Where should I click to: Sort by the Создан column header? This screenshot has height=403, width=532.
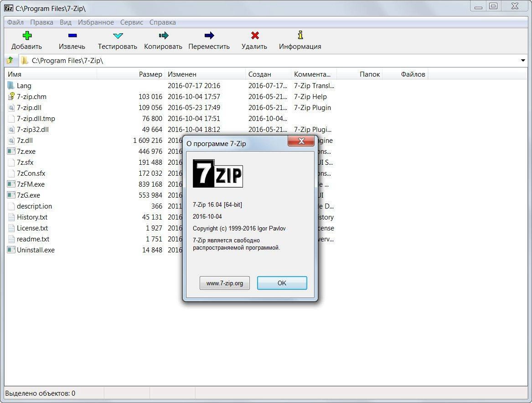(x=268, y=74)
